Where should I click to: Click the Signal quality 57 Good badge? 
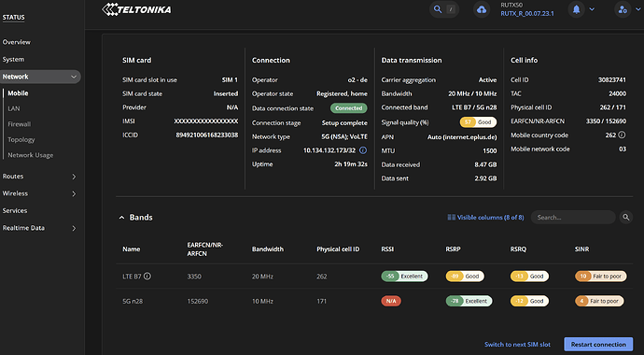[478, 122]
